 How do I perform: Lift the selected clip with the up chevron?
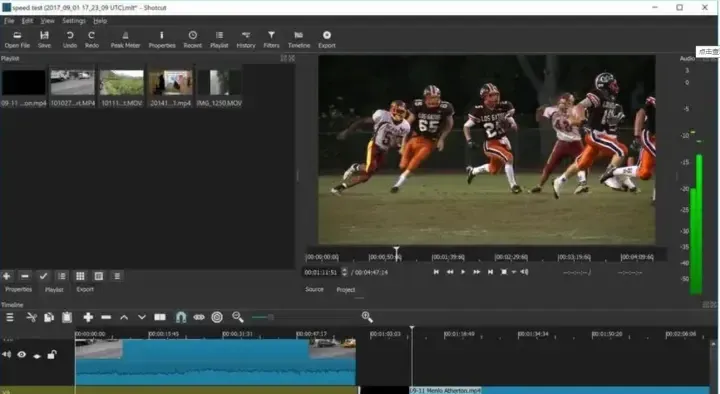(124, 317)
